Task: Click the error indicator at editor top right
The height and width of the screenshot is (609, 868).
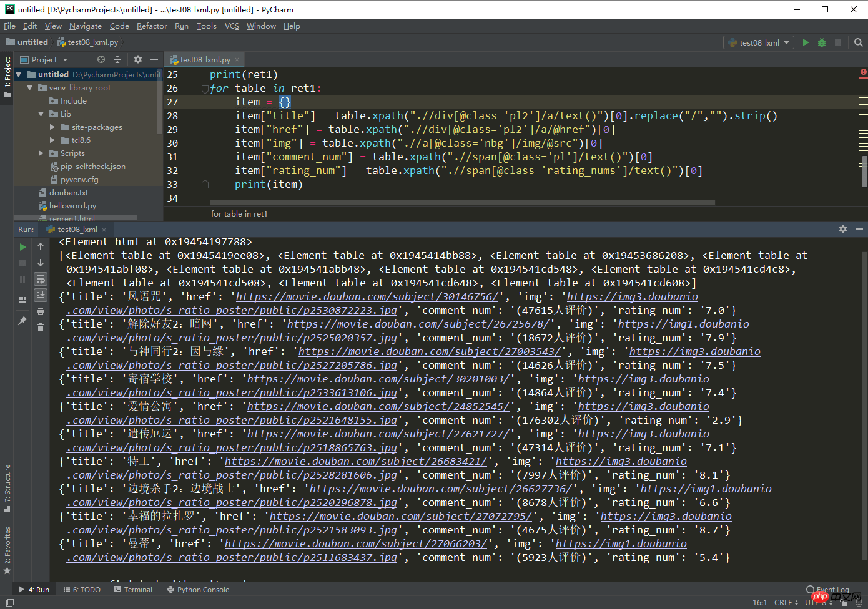Action: [x=863, y=73]
